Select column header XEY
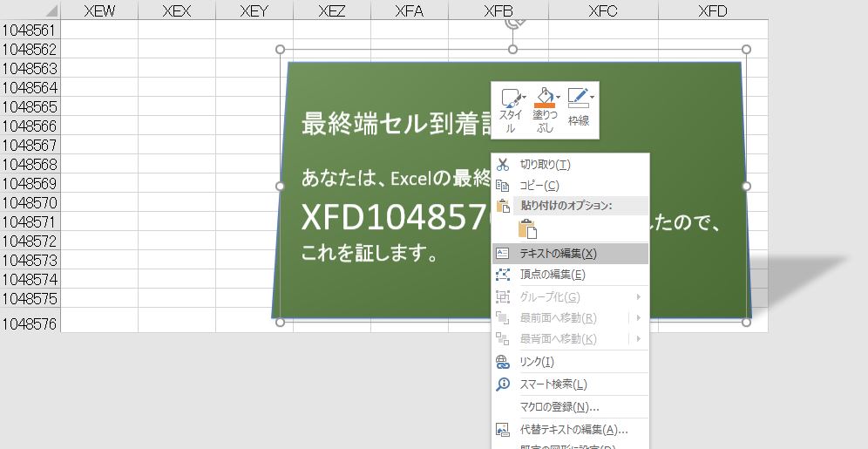This screenshot has height=449, width=868. coord(254,10)
